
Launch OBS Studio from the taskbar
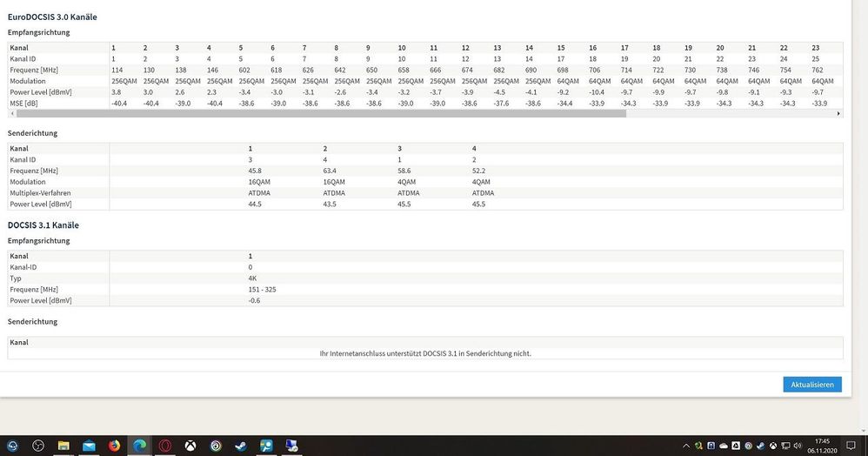pyautogui.click(x=38, y=446)
